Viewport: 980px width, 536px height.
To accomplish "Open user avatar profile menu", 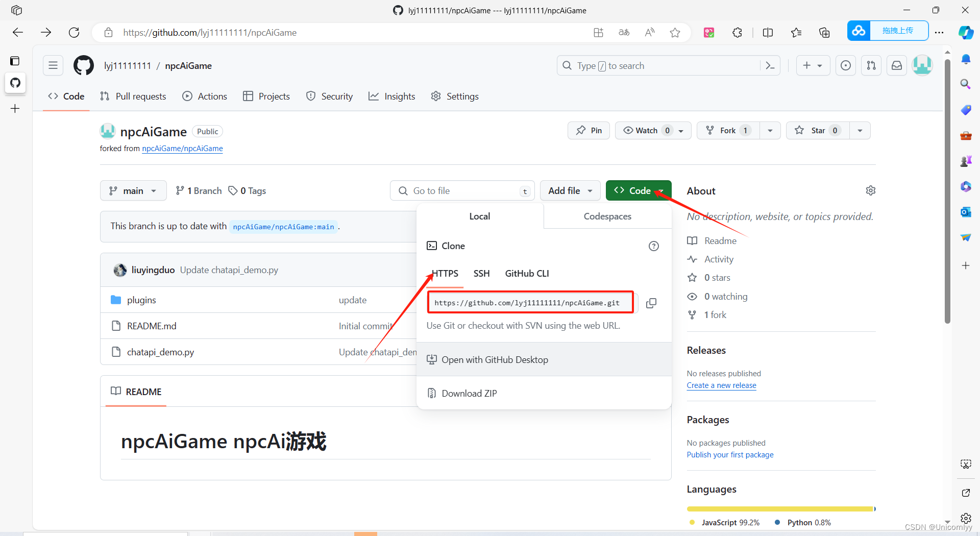I will pos(922,65).
